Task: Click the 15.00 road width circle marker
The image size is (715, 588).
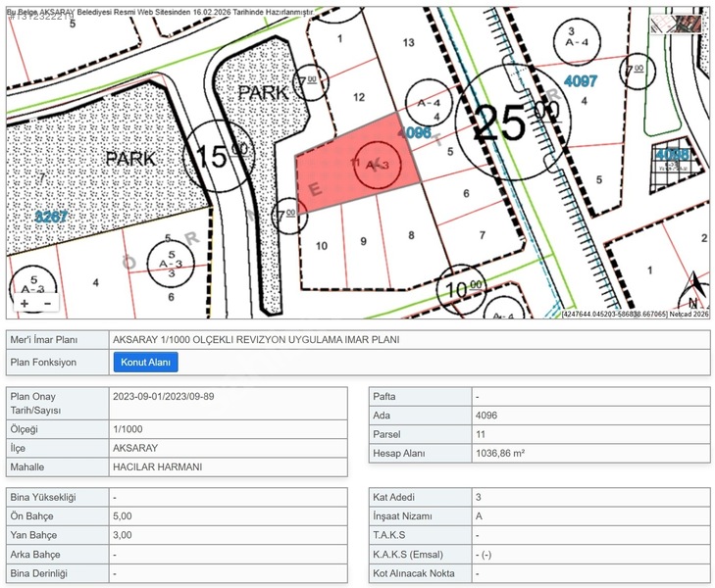Action: 219,156
